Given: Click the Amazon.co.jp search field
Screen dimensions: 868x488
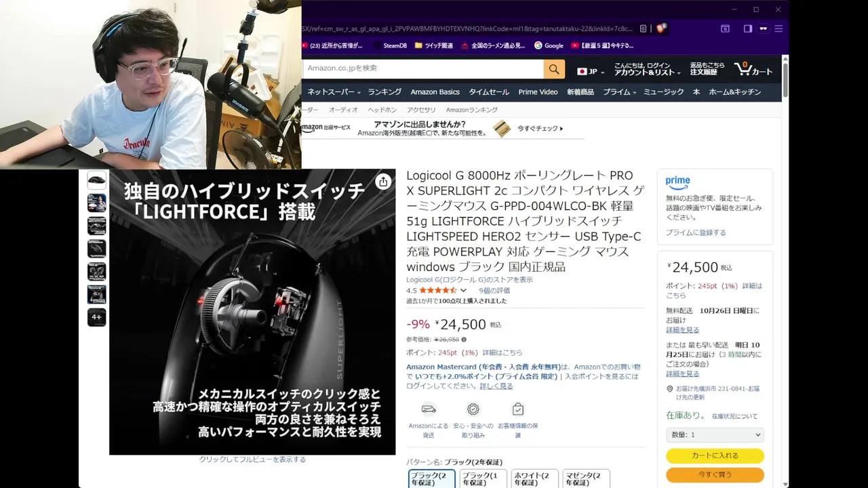Looking at the screenshot, I should click(423, 68).
